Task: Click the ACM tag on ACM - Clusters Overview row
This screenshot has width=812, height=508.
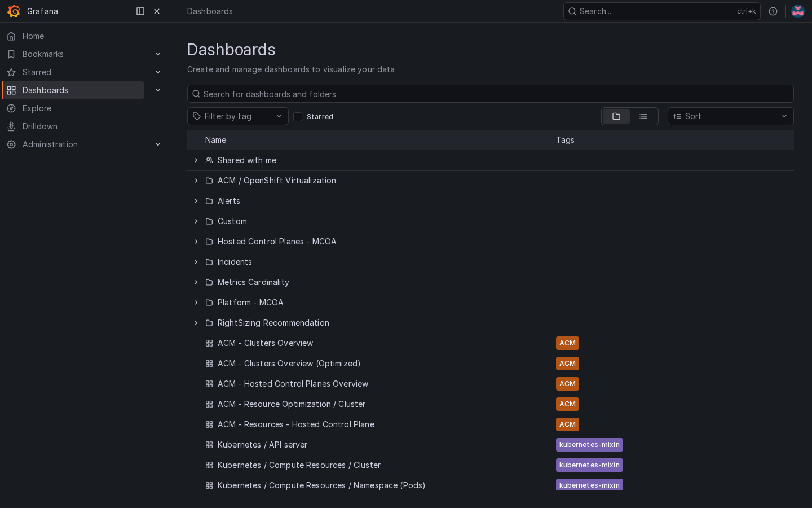Action: pyautogui.click(x=567, y=343)
